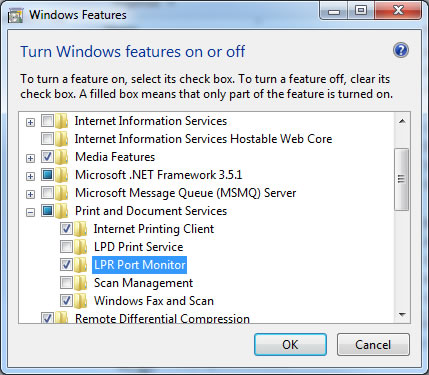The width and height of the screenshot is (429, 375).
Task: Click OK to apply feature changes
Action: point(290,344)
